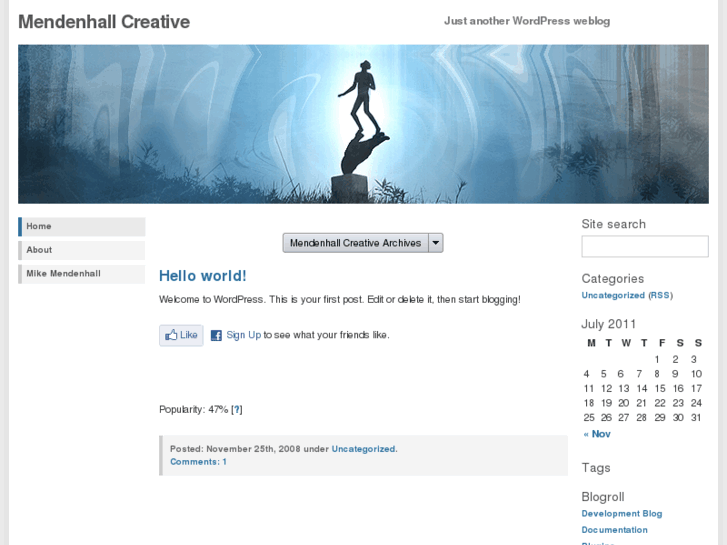Open the Hello world! post title
Screen dimensions: 727x545
click(x=203, y=276)
